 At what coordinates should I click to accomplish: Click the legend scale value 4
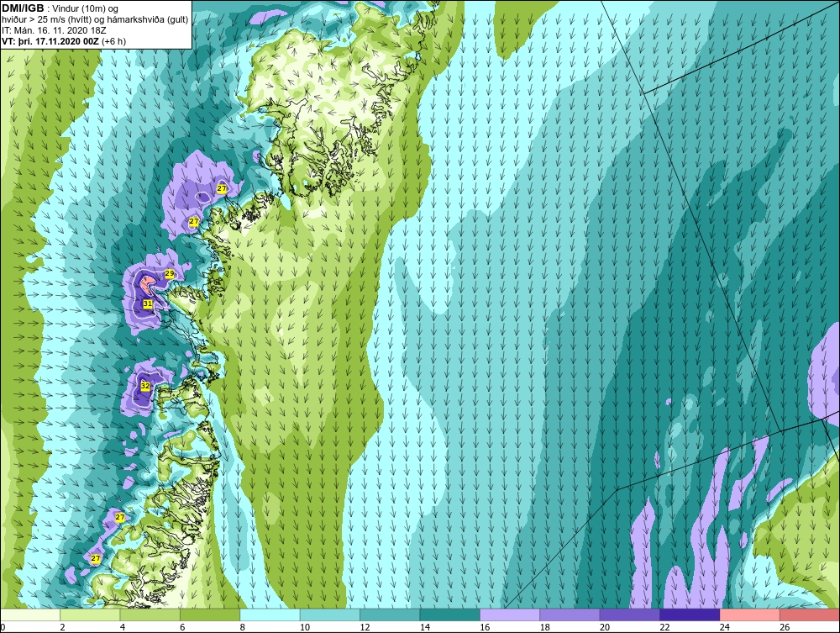point(123,627)
